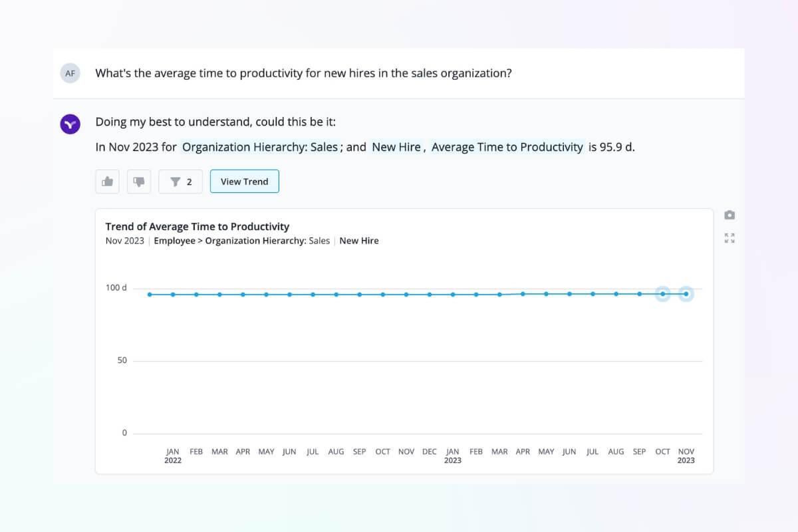The height and width of the screenshot is (532, 798).
Task: Click the Dec 2022 data point
Action: tap(430, 295)
